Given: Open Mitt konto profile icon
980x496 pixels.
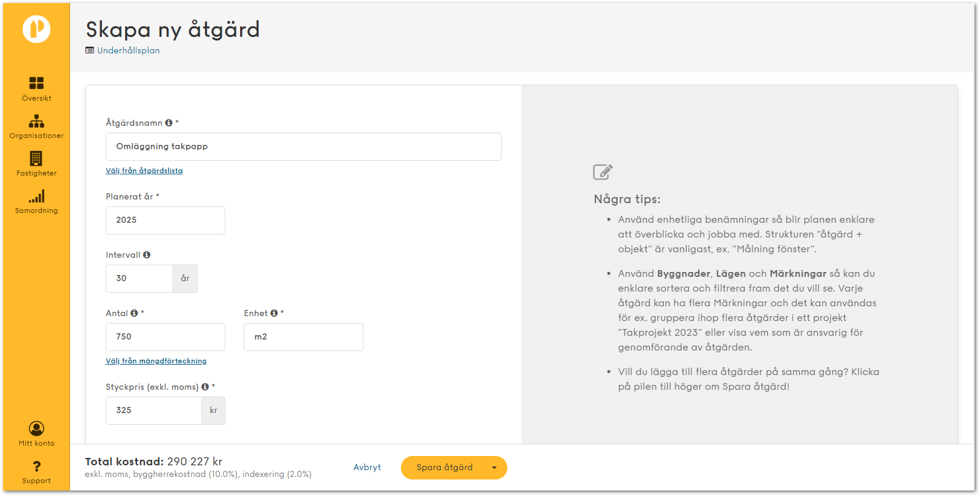Looking at the screenshot, I should tap(36, 428).
